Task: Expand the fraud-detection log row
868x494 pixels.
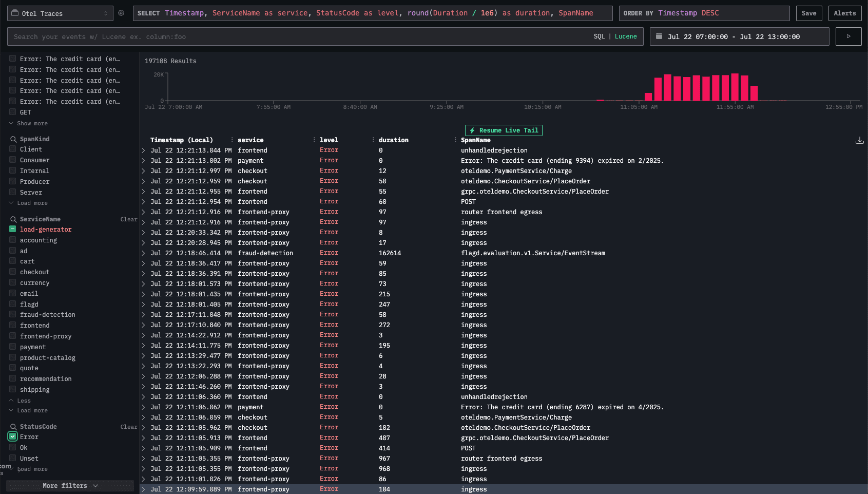Action: point(143,253)
